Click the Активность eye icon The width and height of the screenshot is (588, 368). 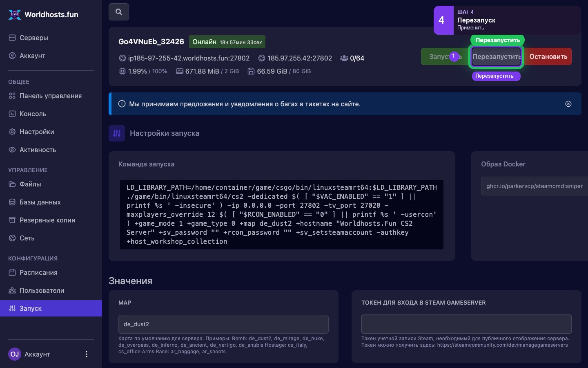[x=12, y=150]
